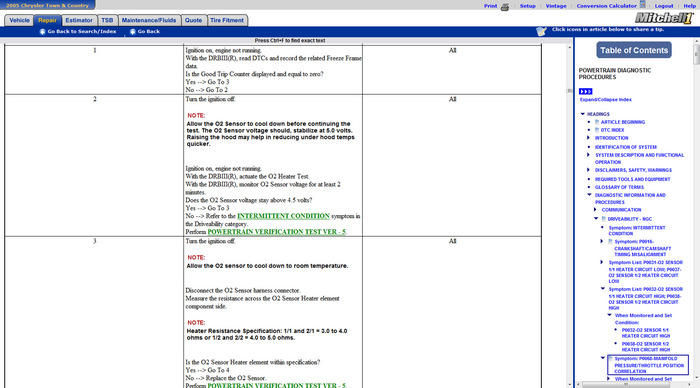The width and height of the screenshot is (700, 388).
Task: Click the Go Back to Search/Index arrow icon
Action: tap(42, 32)
